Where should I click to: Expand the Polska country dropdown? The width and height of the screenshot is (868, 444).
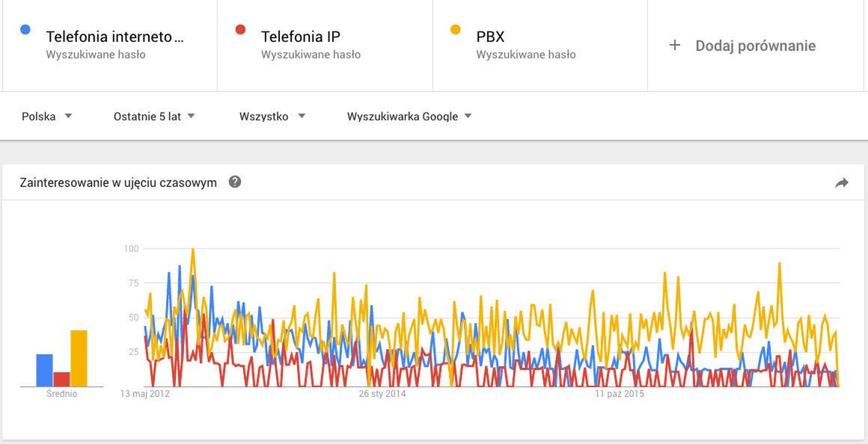click(46, 116)
